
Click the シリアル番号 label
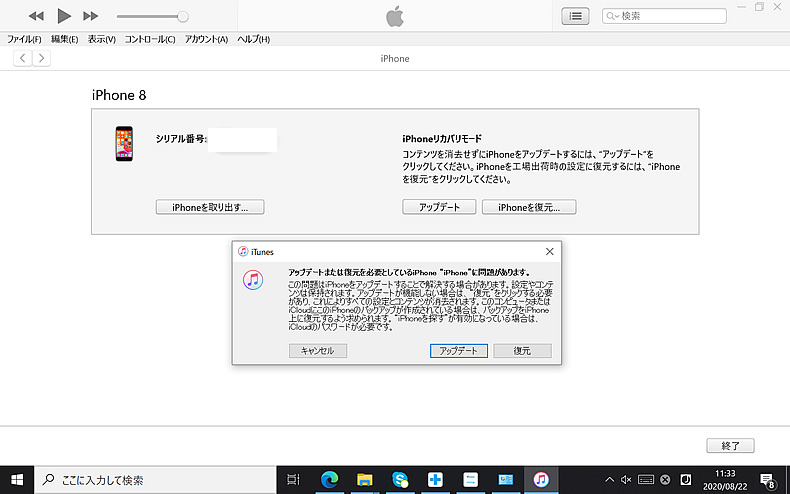tap(181, 139)
